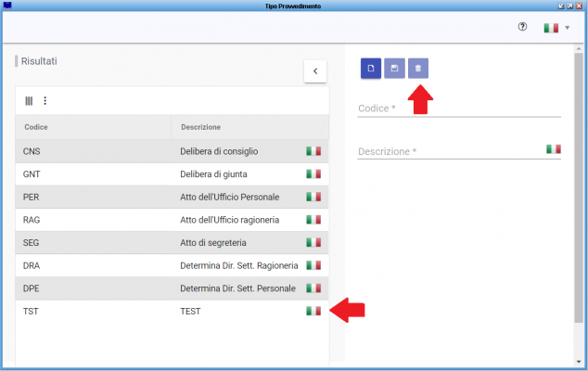Image resolution: width=588 pixels, height=371 pixels.
Task: Click the flag beside Descrizione field
Action: (554, 149)
